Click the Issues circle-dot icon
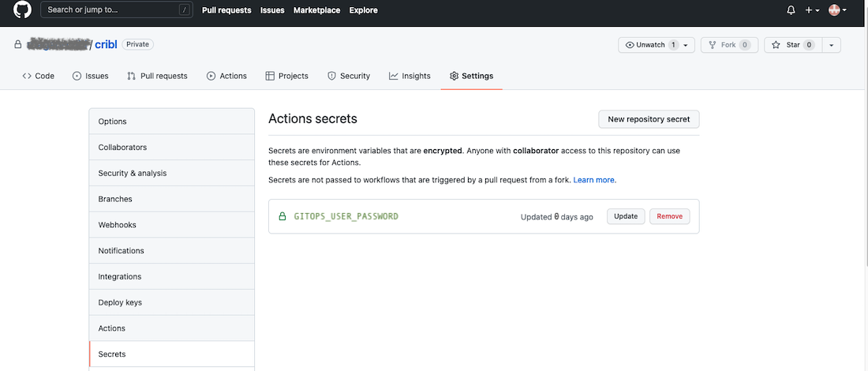Screen dimensions: 868x371 [77, 76]
